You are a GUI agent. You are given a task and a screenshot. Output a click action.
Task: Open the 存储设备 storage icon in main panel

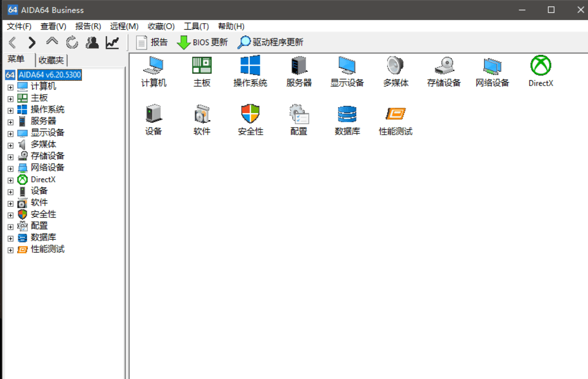point(444,72)
